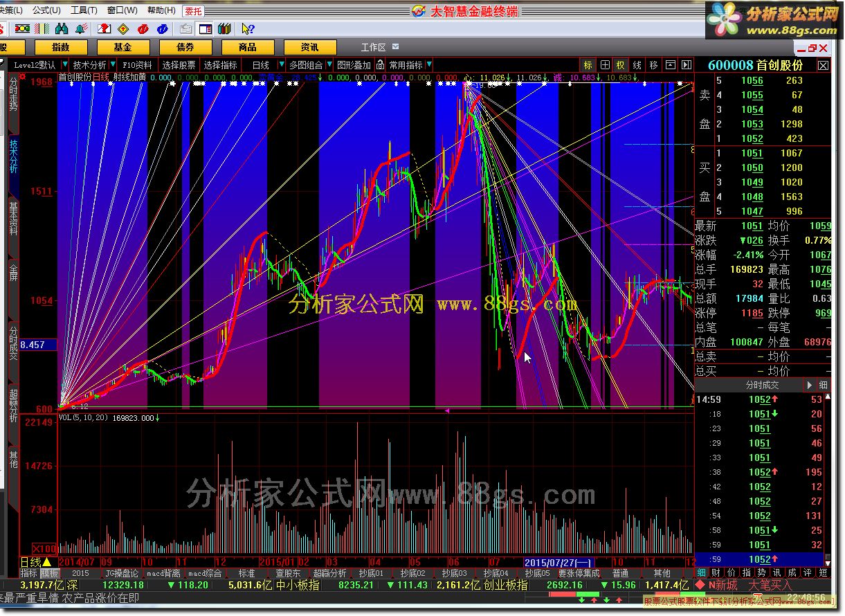Select the 势 tab in right panel bottom
Viewport: 845px width, 616px height.
[x=761, y=572]
